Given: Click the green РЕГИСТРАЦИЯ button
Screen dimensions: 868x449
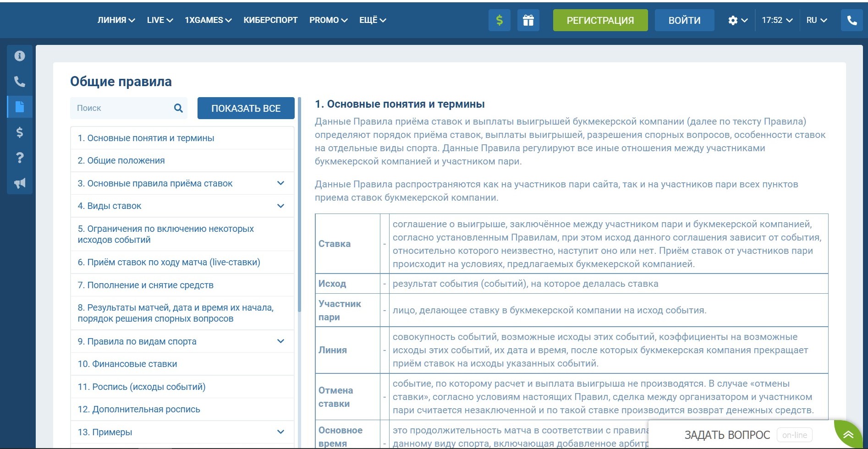Looking at the screenshot, I should click(600, 20).
